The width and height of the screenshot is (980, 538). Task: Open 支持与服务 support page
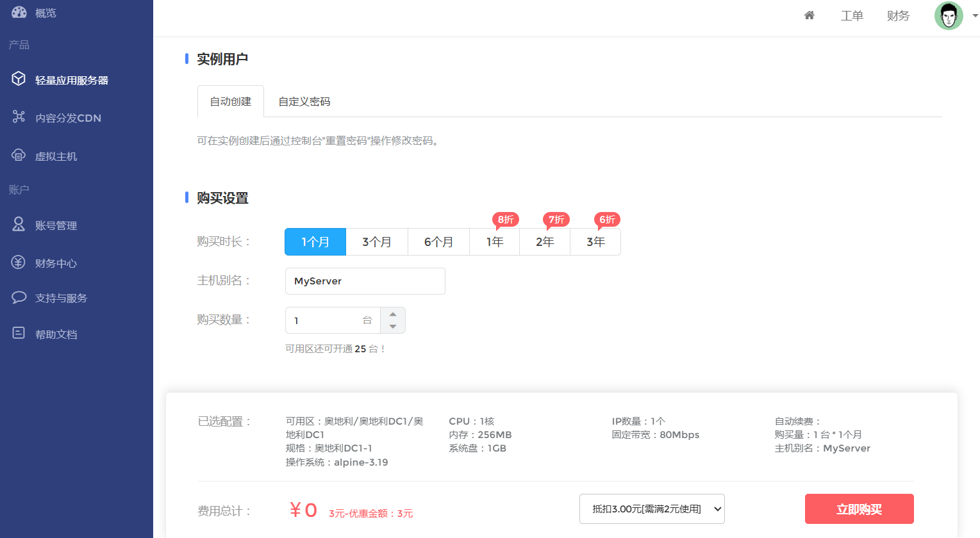(60, 297)
